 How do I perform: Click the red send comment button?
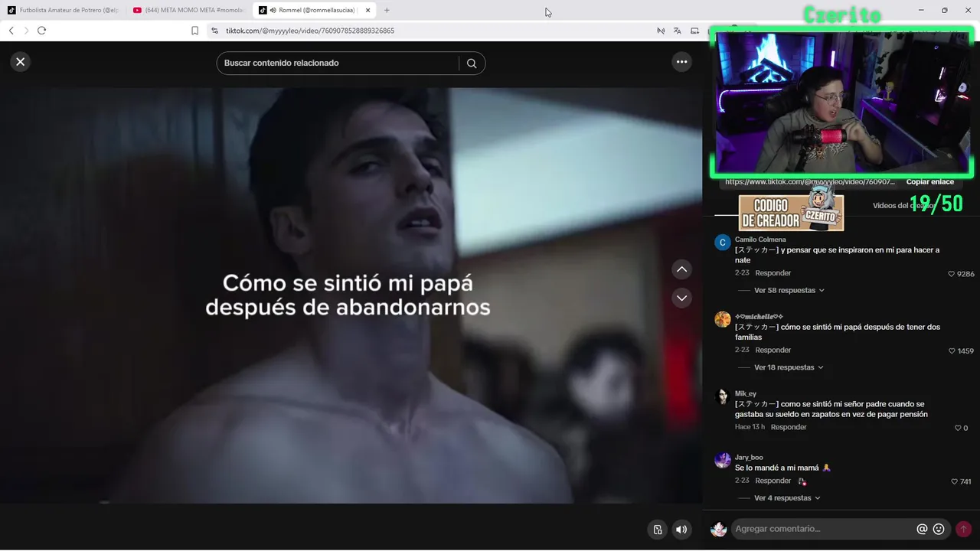963,529
